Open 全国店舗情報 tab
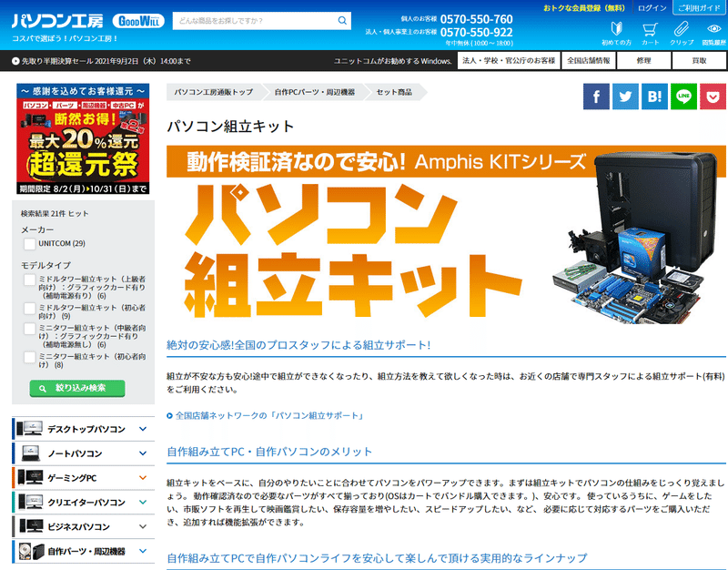Screen dimensions: 728x570 tap(588, 60)
